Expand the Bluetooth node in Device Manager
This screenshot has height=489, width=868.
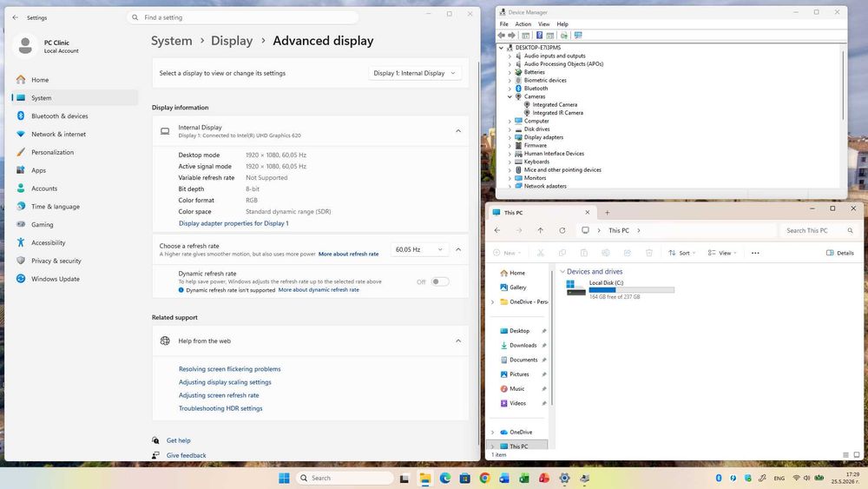click(x=510, y=89)
